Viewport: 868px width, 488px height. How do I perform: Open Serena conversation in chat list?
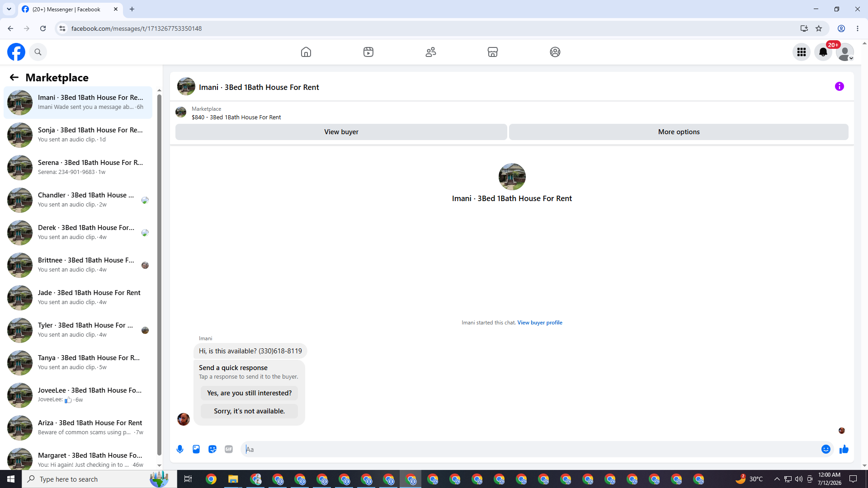[78, 168]
